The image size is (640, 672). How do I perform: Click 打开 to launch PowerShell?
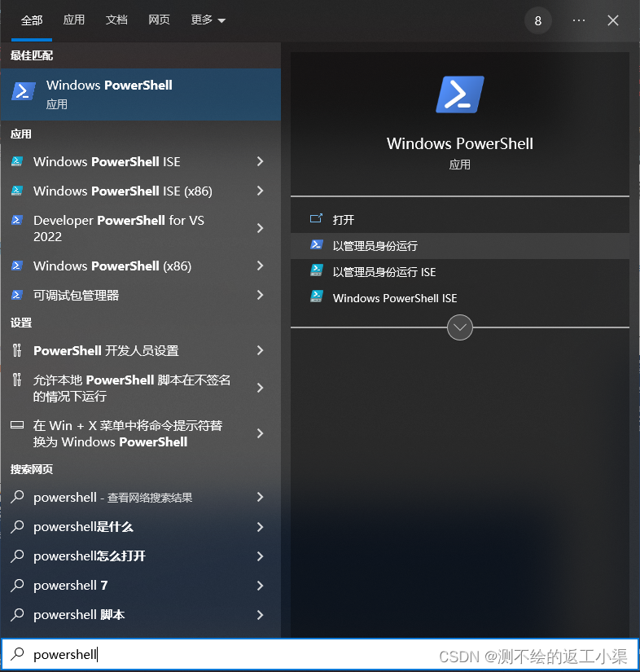[460, 220]
